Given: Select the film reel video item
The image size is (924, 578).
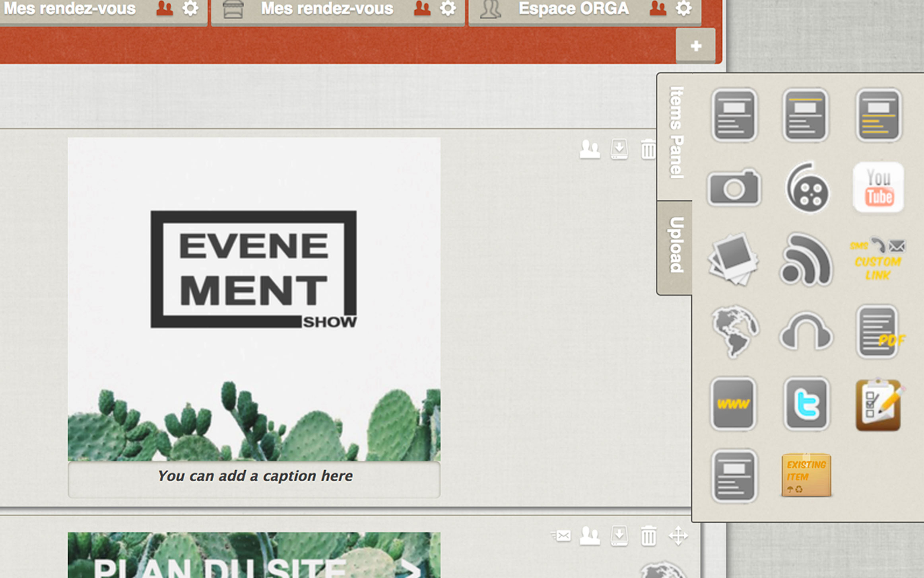Looking at the screenshot, I should [807, 188].
